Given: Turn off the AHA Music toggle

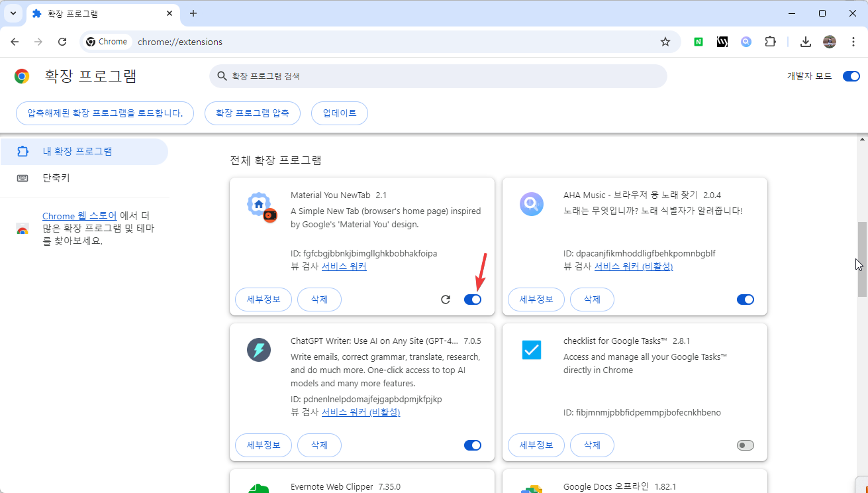Looking at the screenshot, I should (746, 300).
